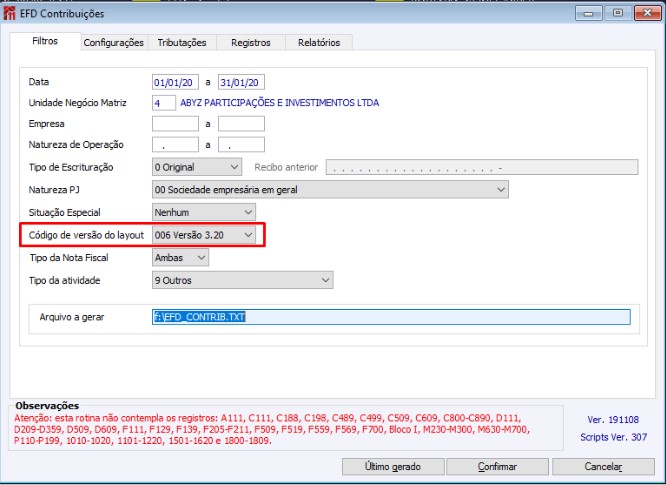Open Código de versão do layout dropdown

point(204,235)
